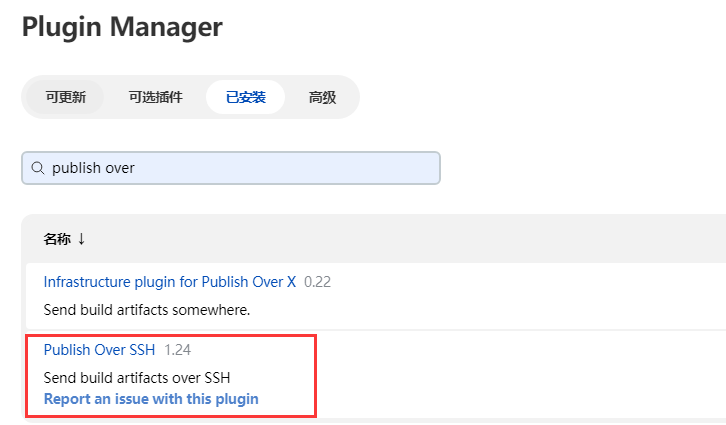
Task: Sort plugins by the 名称 column header
Action: 57,239
